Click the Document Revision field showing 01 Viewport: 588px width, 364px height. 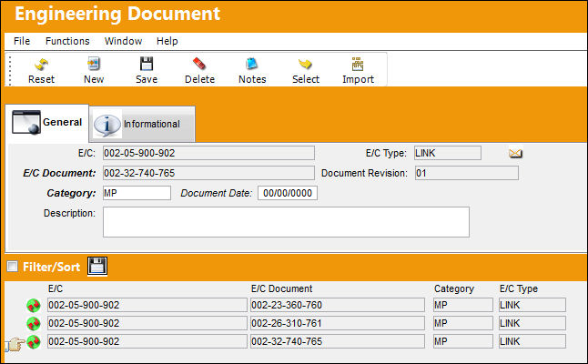[x=467, y=173]
